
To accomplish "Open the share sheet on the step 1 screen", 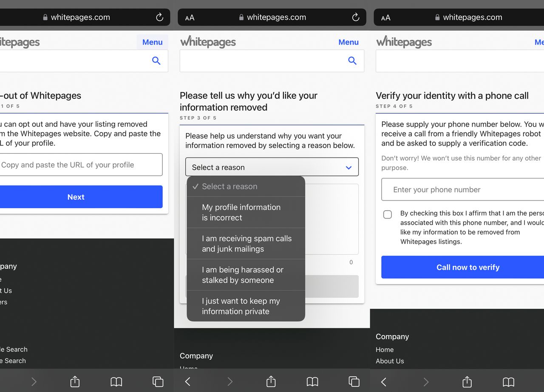I will 75,381.
